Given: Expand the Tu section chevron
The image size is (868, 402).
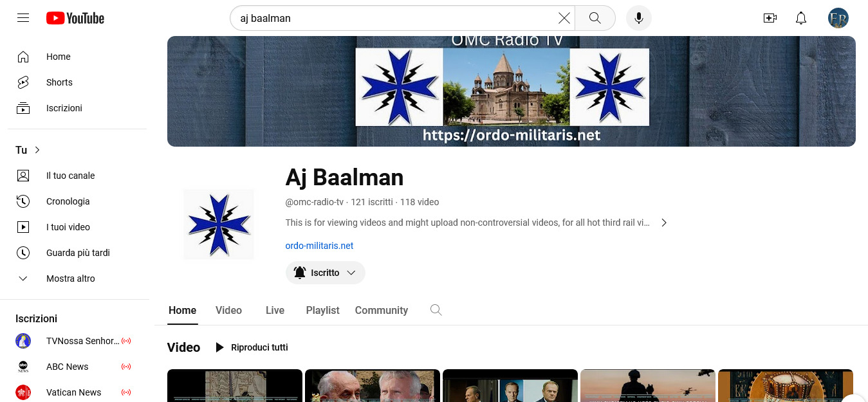Looking at the screenshot, I should tap(37, 150).
